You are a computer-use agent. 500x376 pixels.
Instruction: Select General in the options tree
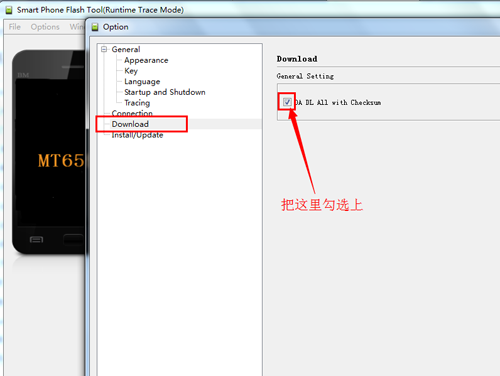(126, 49)
